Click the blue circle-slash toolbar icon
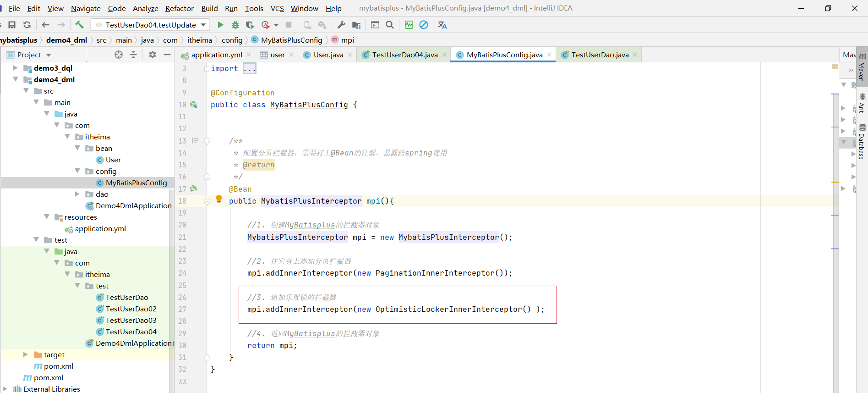 (424, 25)
